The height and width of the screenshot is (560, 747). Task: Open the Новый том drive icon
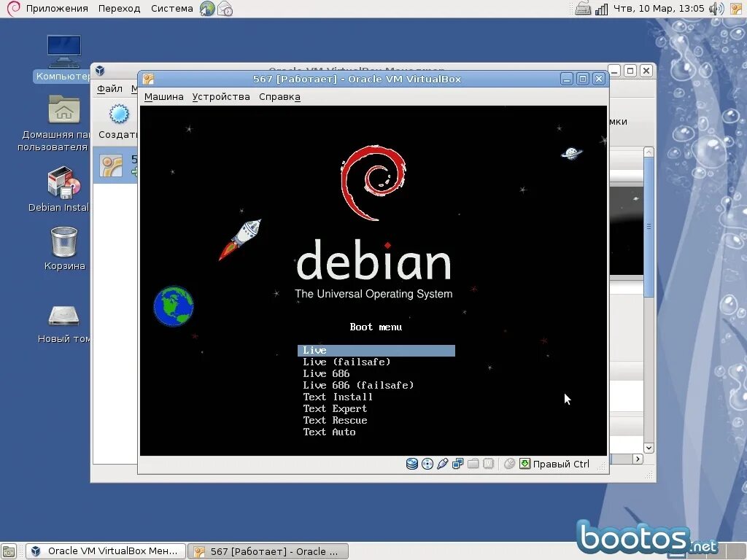point(64,316)
